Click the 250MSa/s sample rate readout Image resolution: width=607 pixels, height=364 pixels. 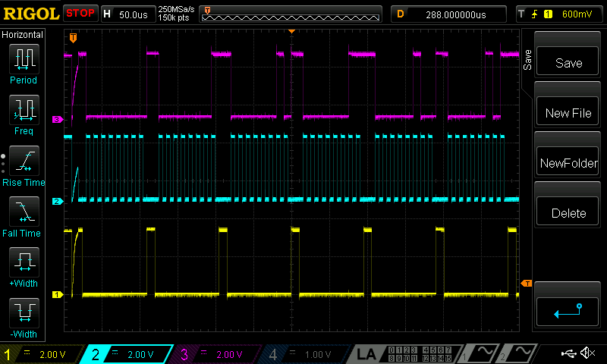pos(176,9)
